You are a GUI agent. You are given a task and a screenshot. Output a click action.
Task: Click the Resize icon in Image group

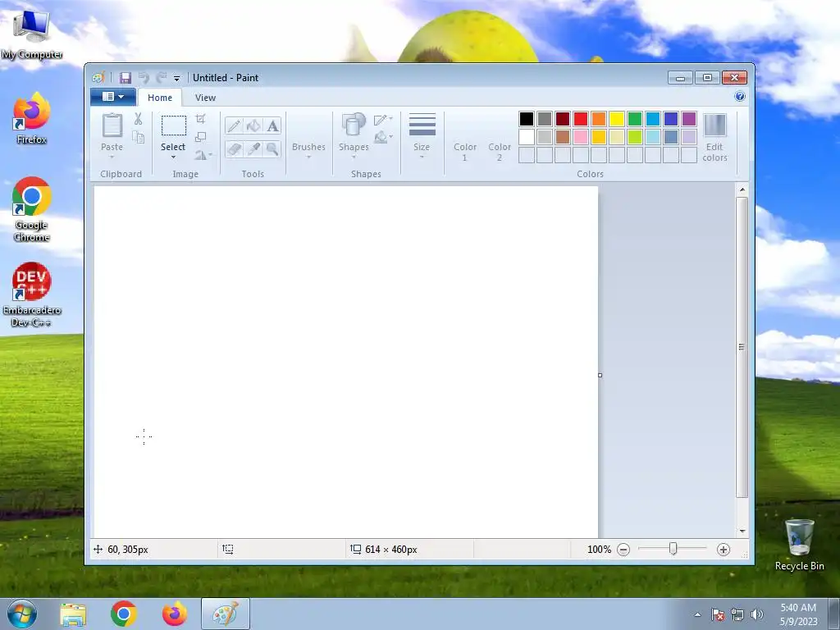[200, 137]
